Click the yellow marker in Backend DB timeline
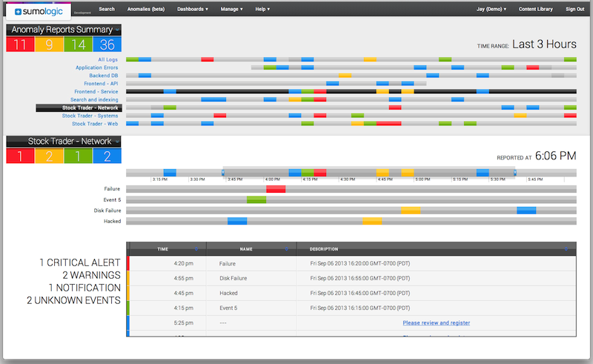This screenshot has width=593, height=364. (345, 76)
